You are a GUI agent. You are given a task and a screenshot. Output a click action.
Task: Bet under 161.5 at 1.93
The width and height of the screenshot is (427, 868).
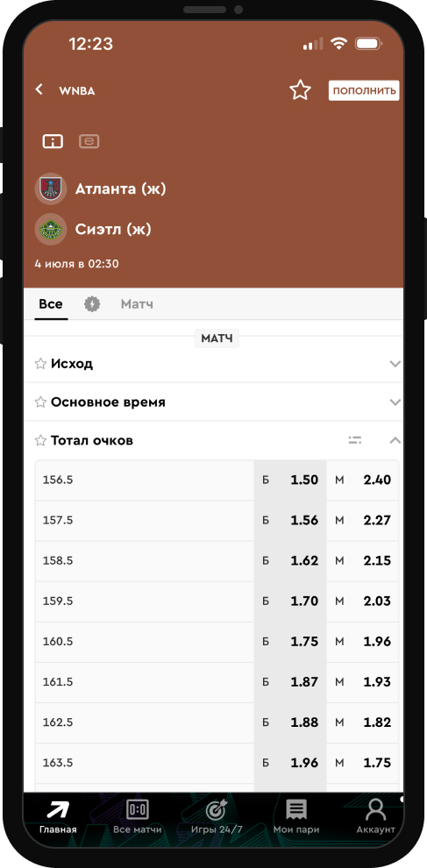tap(363, 682)
